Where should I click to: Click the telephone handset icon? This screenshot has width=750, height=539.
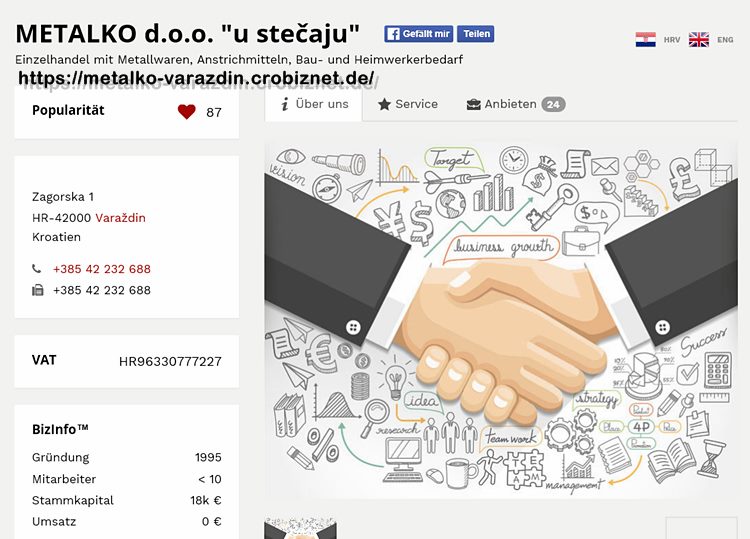click(36, 269)
